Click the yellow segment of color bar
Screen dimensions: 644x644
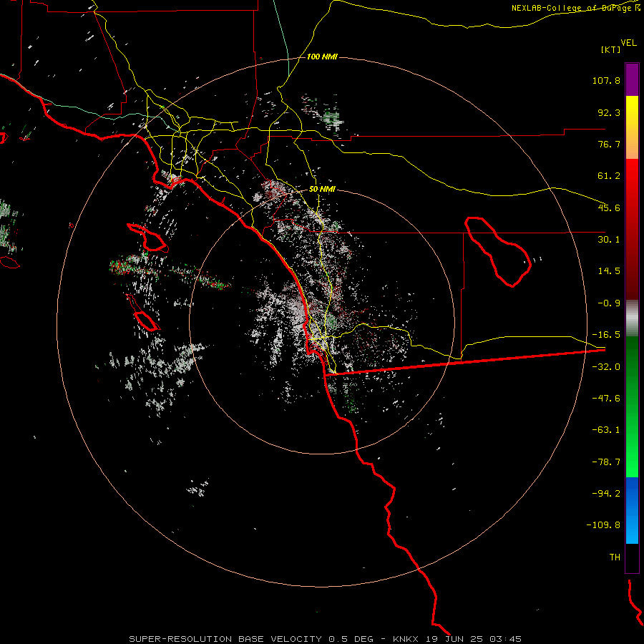click(632, 127)
